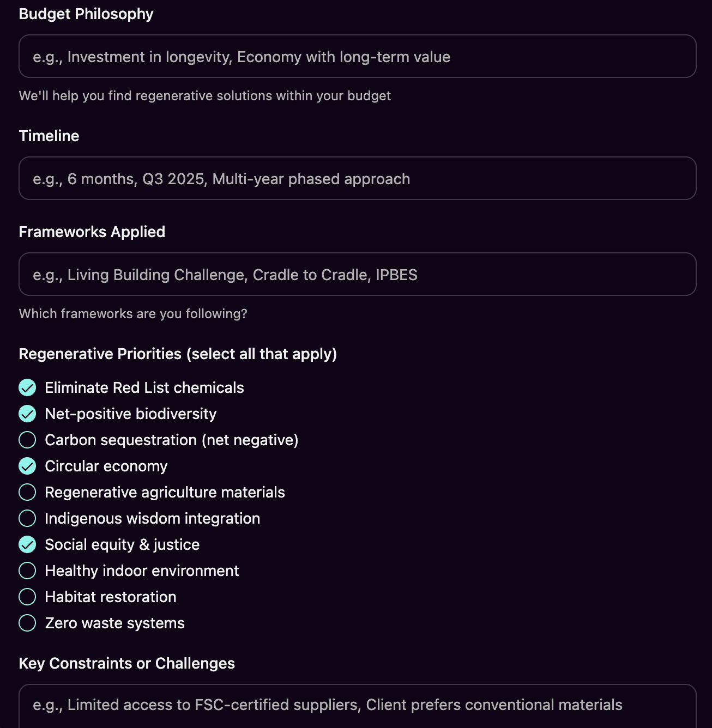Click the Timeline input field
Screen dimensions: 712x728
(357, 178)
